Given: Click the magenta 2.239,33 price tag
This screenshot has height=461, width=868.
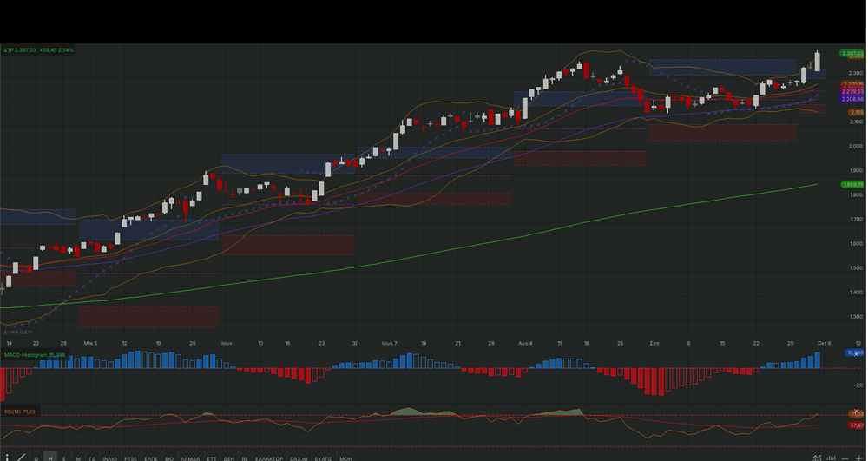Looking at the screenshot, I should [852, 92].
